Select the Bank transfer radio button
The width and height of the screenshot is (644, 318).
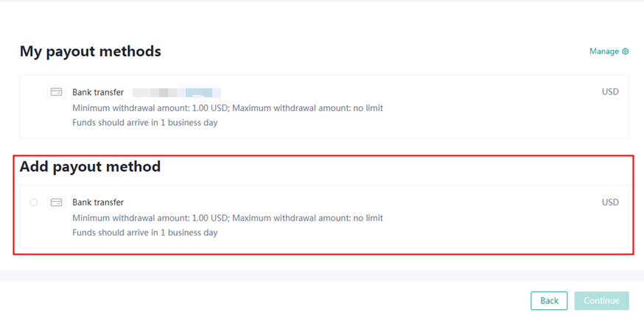coord(34,202)
